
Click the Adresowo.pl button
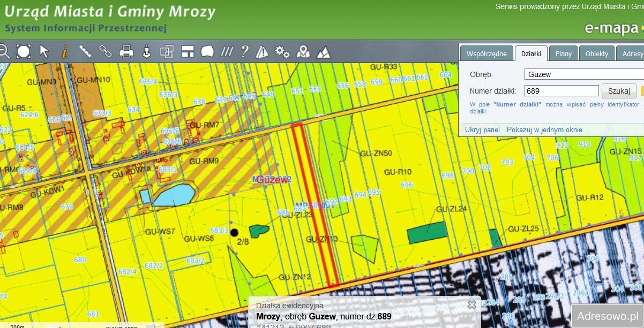pos(608,316)
